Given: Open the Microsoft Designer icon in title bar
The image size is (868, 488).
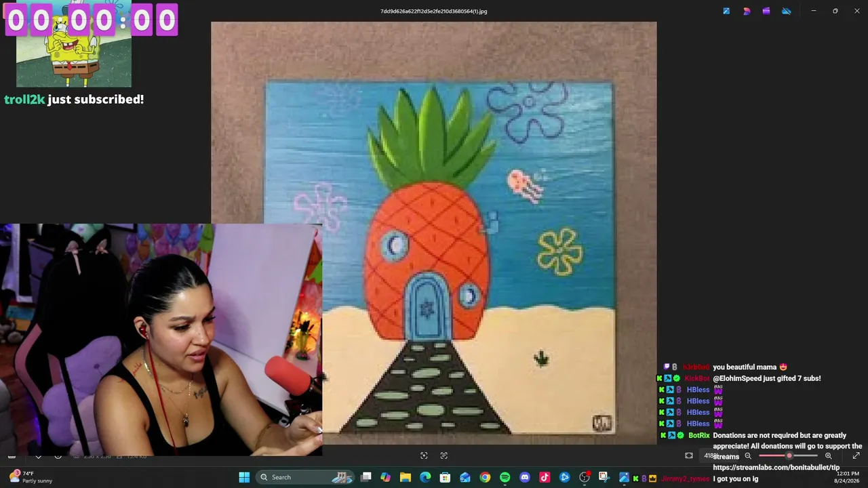Looking at the screenshot, I should (747, 11).
